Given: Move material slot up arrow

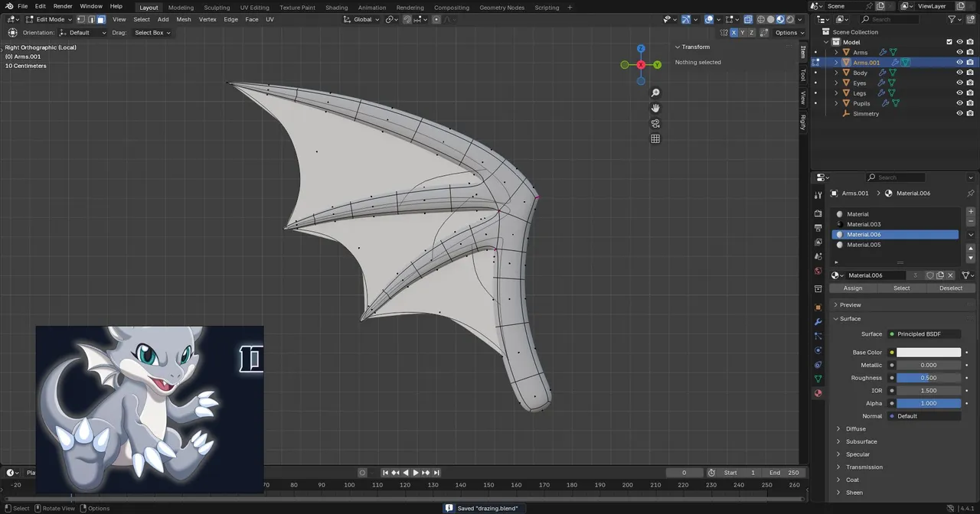Looking at the screenshot, I should pos(971,249).
